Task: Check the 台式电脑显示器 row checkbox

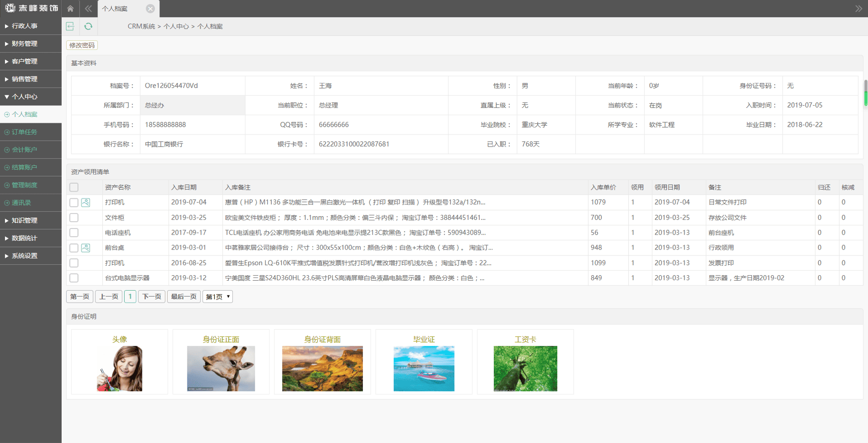Action: point(74,278)
